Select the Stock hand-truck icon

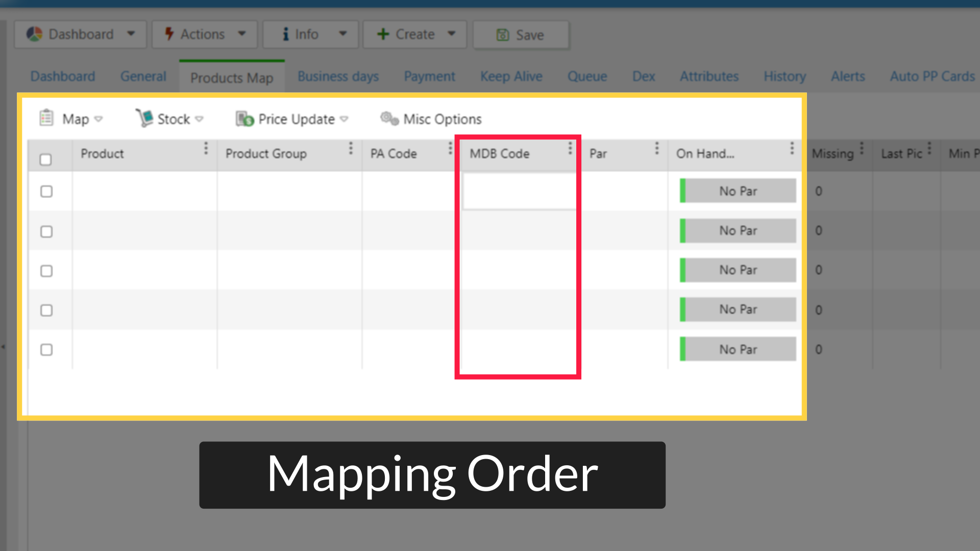(145, 118)
